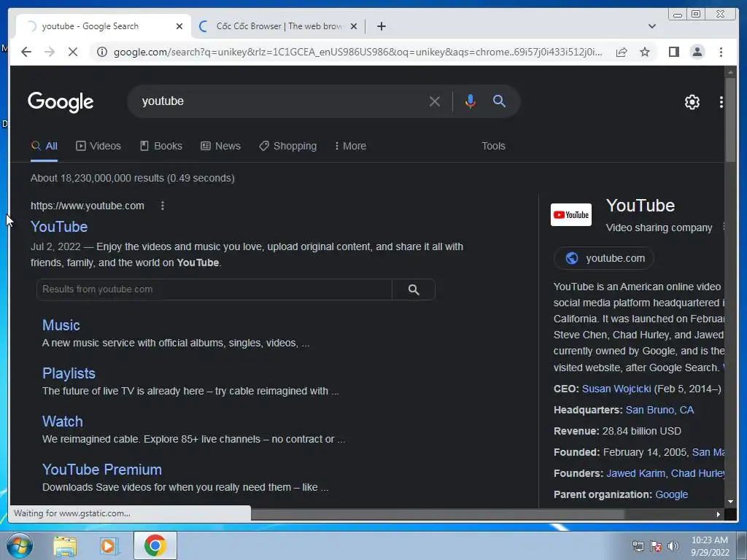Viewport: 747px width, 560px height.
Task: Open search Tools options
Action: click(493, 146)
